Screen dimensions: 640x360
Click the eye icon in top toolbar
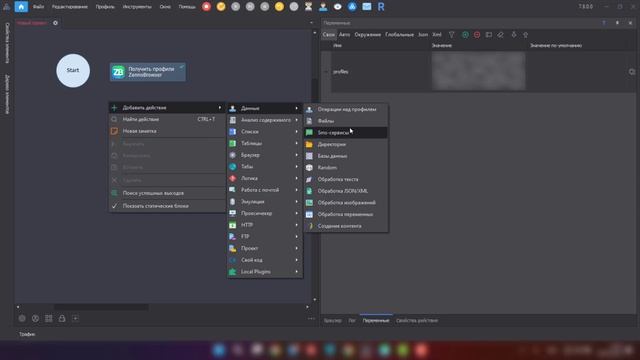click(x=338, y=7)
